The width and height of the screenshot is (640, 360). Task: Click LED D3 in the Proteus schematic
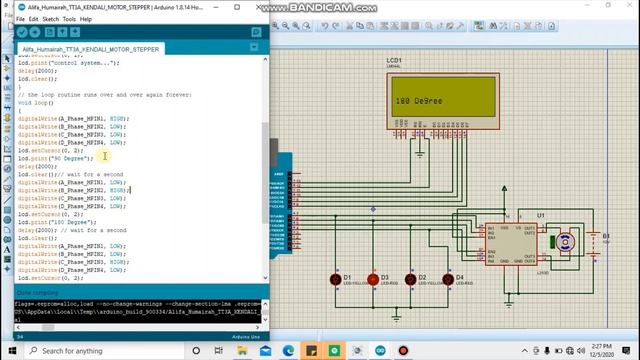(373, 279)
